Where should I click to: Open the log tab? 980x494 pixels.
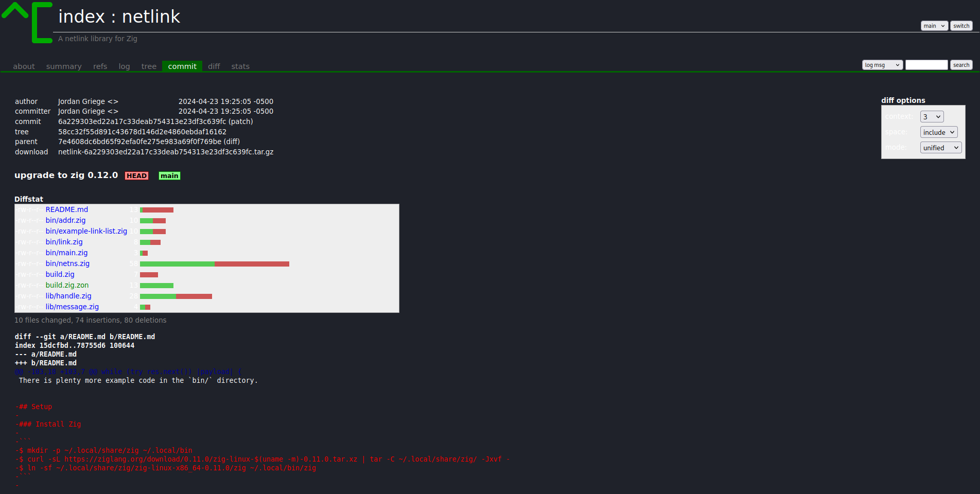(124, 66)
